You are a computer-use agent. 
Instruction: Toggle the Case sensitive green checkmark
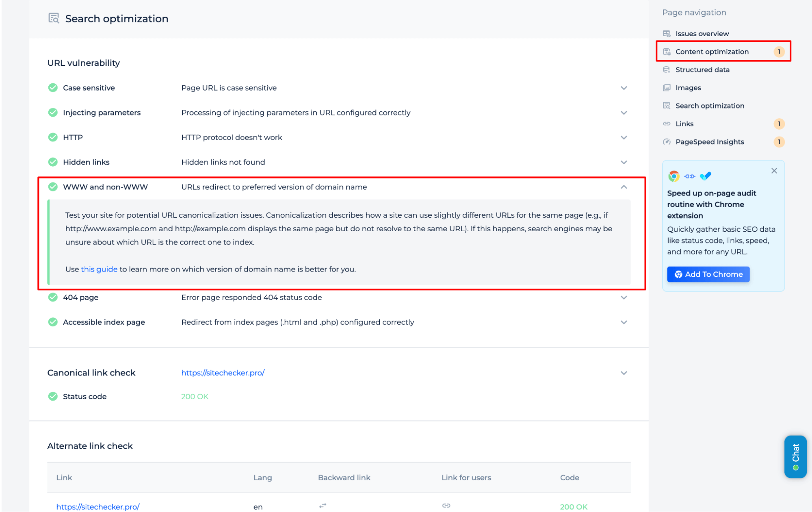pos(52,87)
